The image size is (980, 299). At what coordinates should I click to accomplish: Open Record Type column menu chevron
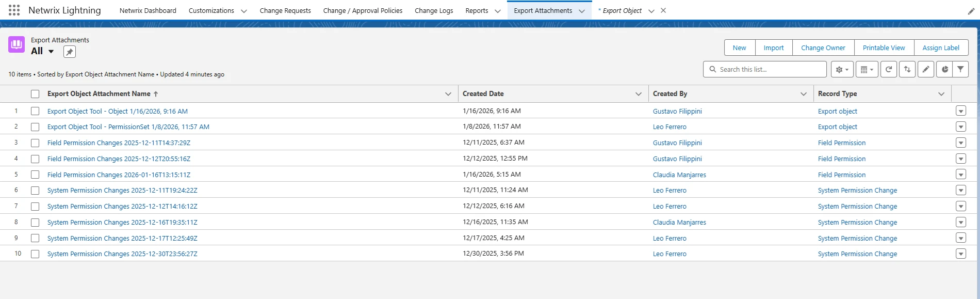(x=941, y=94)
